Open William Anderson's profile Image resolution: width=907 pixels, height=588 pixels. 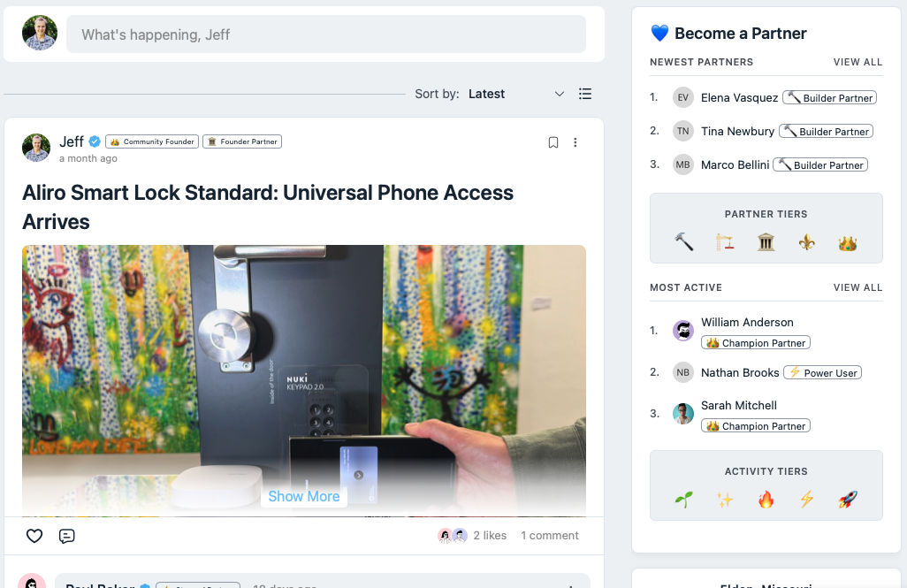747,323
